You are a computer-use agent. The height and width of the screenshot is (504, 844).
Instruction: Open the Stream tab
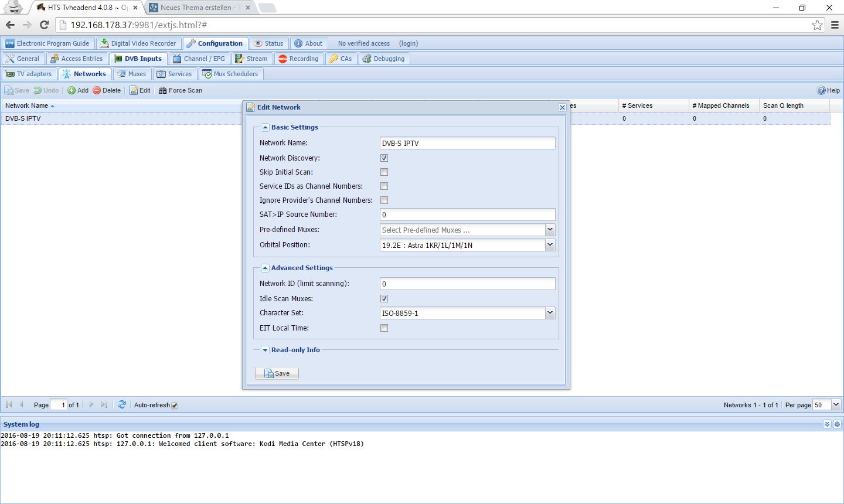click(251, 59)
